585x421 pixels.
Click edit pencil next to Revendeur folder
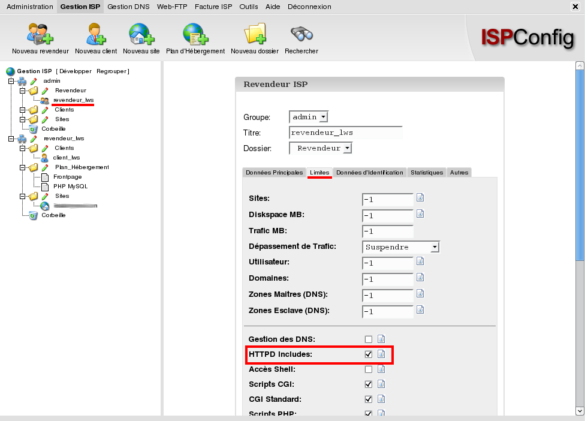point(45,91)
